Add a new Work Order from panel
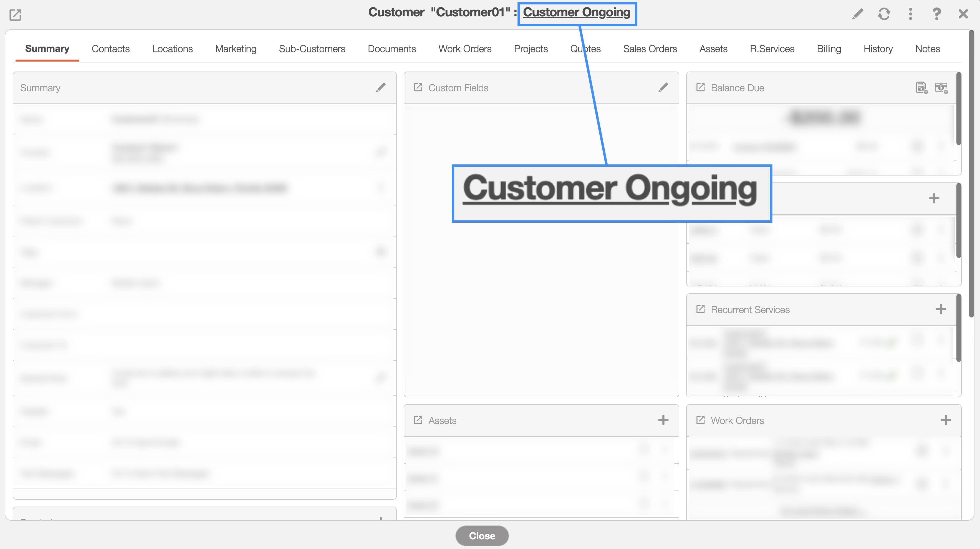The height and width of the screenshot is (549, 980). (945, 420)
